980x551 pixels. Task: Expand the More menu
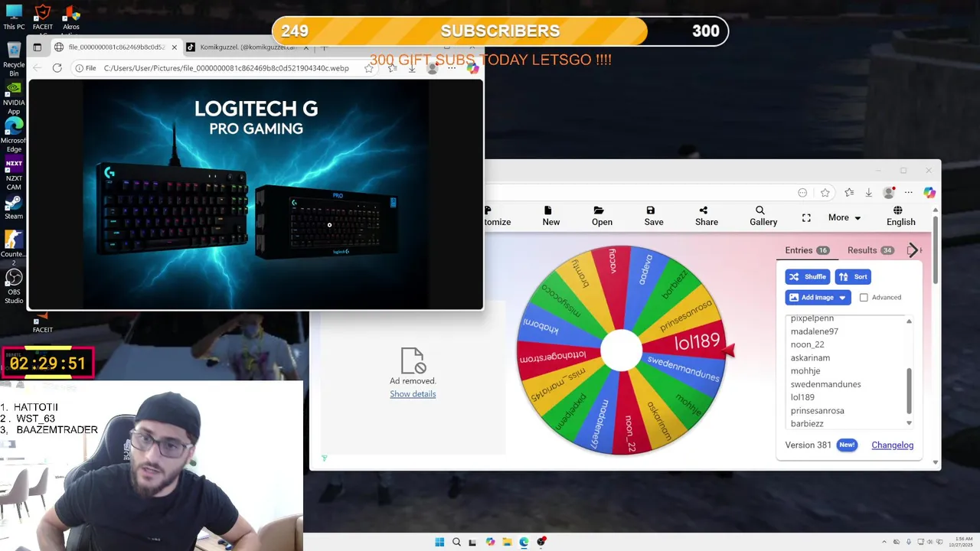pos(844,218)
